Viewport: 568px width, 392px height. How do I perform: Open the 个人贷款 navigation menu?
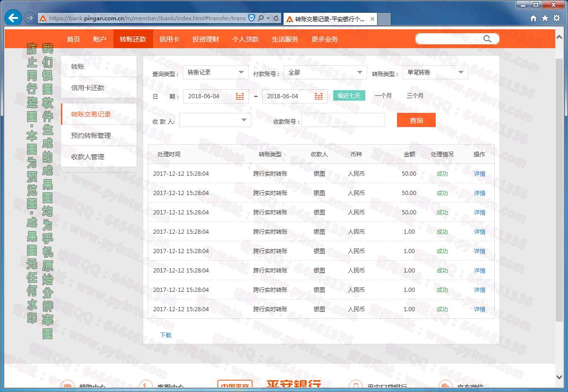[x=245, y=39]
